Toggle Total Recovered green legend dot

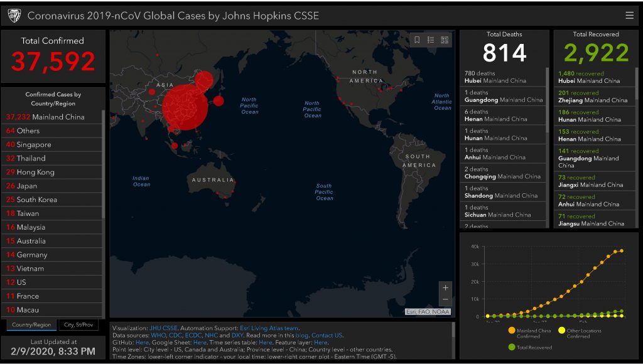pos(511,347)
